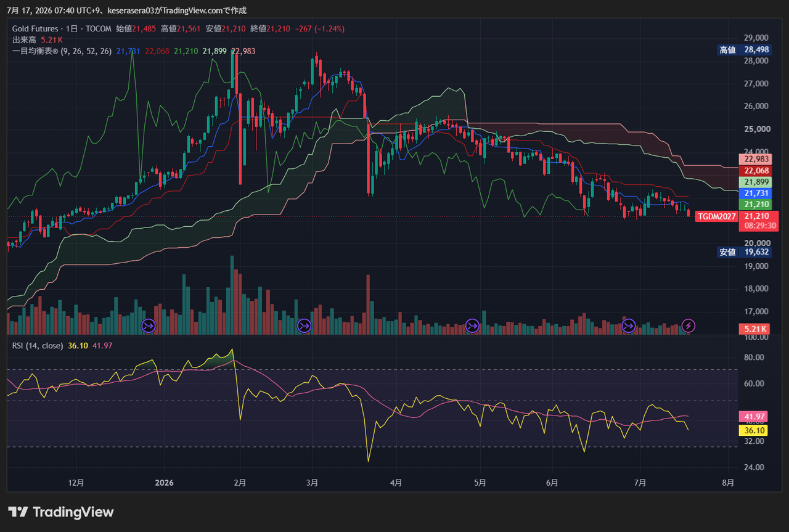Viewport: 789px width, 532px height.
Task: Click the 2月 time axis label
Action: click(x=240, y=483)
